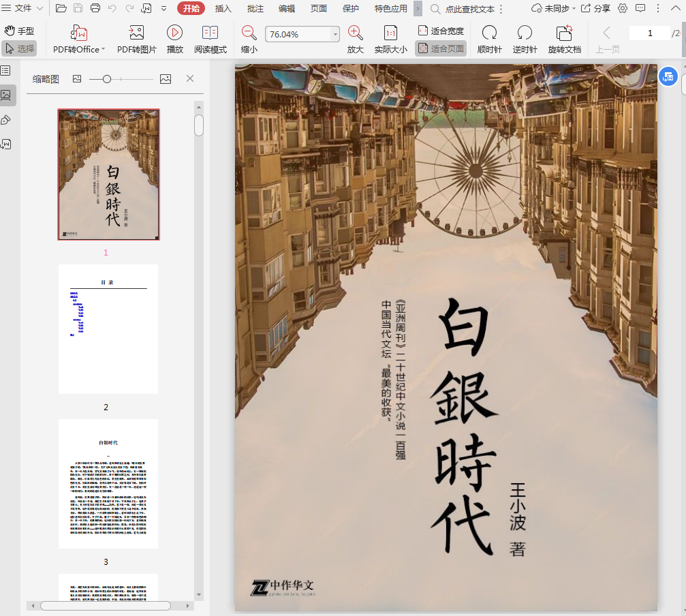Expand the PDF转Office dropdown
The height and width of the screenshot is (616, 686).
point(103,50)
